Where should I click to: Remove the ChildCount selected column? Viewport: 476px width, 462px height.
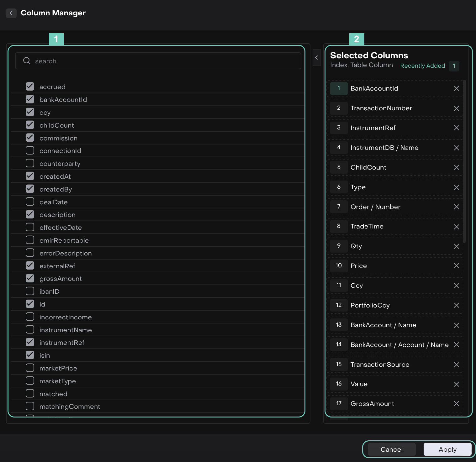(x=456, y=167)
